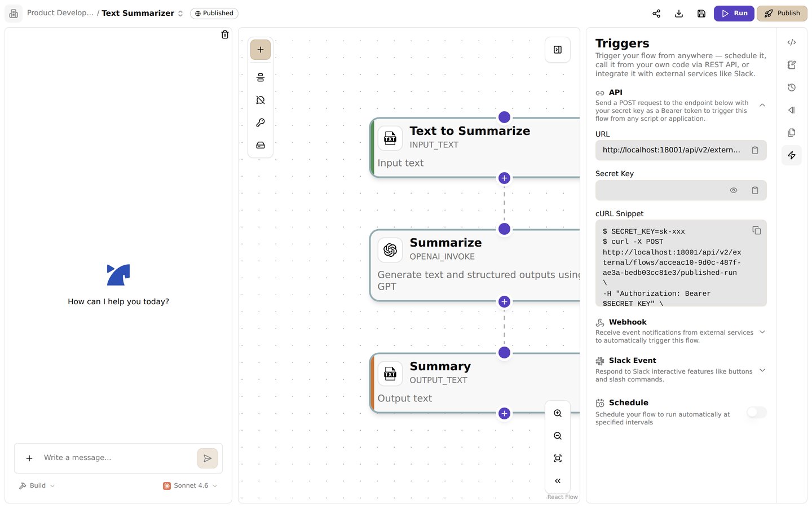Add a node with the plus button
The width and height of the screenshot is (812, 508).
click(x=261, y=50)
